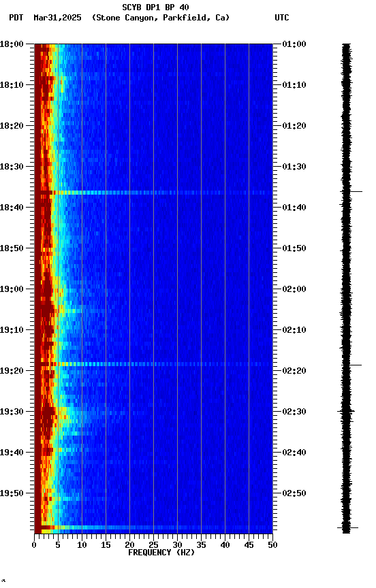Click the 18:20 PDT time label
376x588 pixels.
12,126
